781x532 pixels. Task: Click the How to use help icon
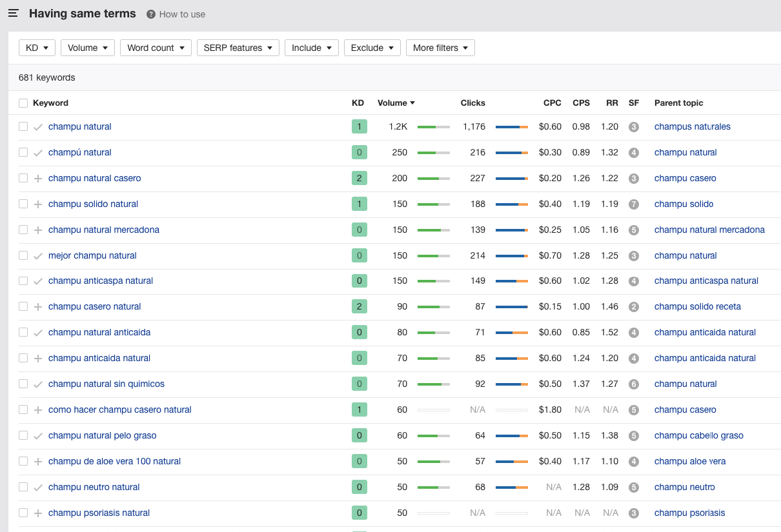coord(152,14)
